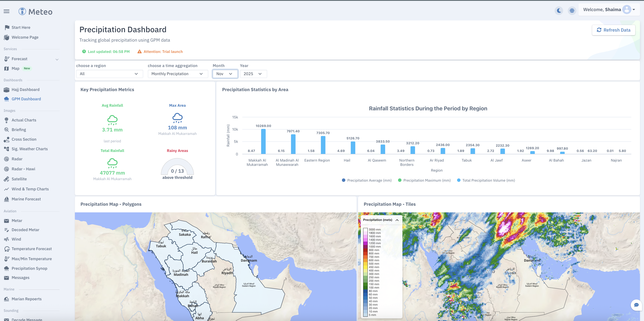The width and height of the screenshot is (644, 321).
Task: Open the Marine Forecast section
Action: 26,199
